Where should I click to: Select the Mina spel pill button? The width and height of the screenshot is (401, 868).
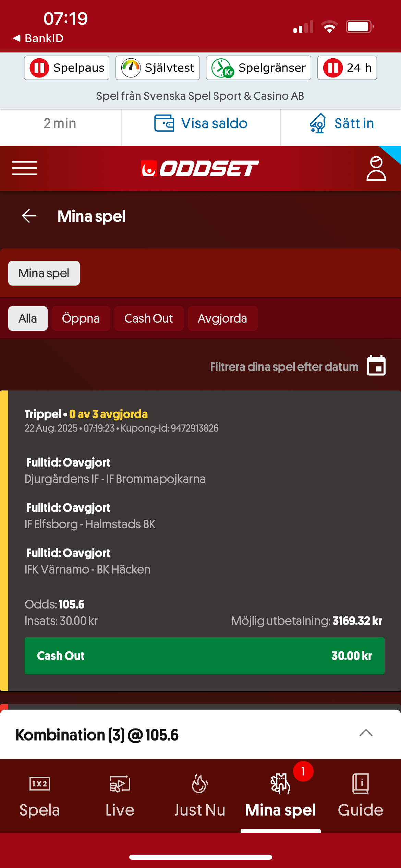(44, 273)
